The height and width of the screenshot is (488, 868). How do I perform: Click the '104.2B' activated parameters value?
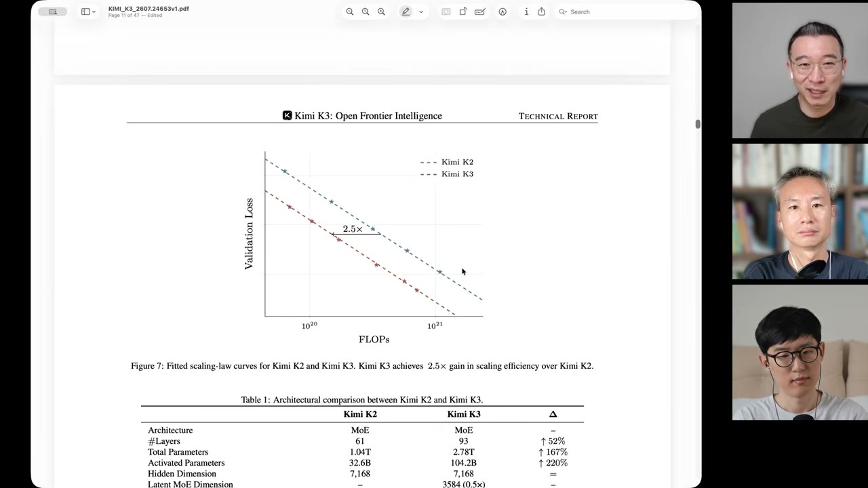click(x=464, y=463)
